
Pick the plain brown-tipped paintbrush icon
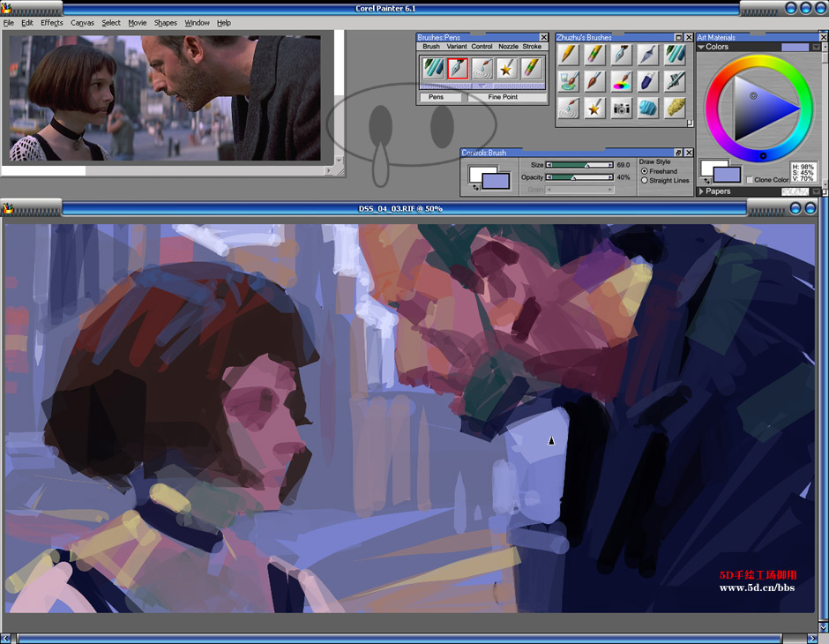595,81
